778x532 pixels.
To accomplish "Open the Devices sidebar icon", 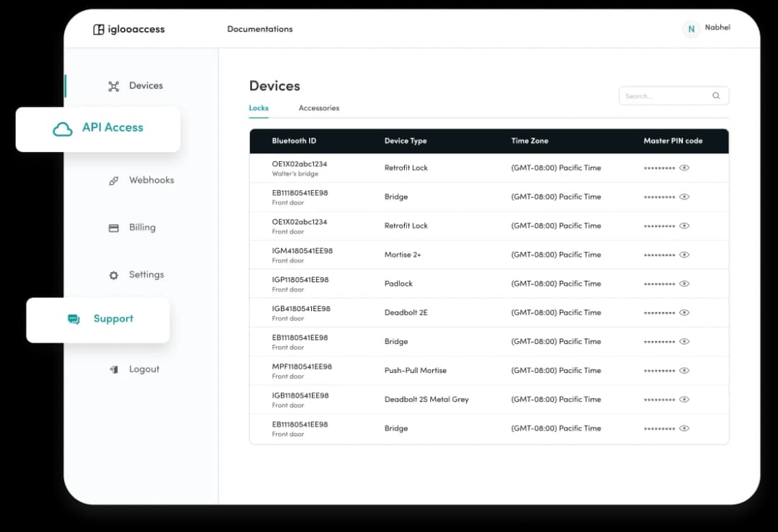I will tap(114, 86).
